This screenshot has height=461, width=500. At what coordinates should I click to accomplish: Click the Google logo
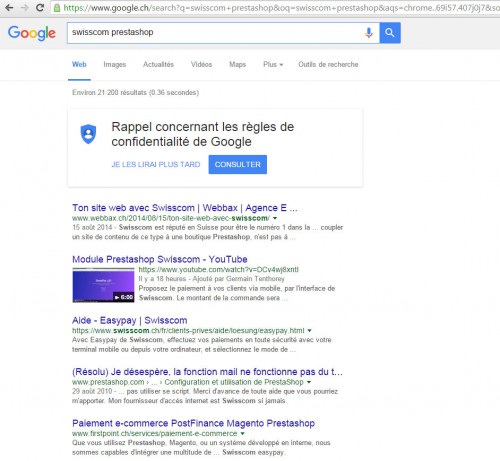pos(32,33)
